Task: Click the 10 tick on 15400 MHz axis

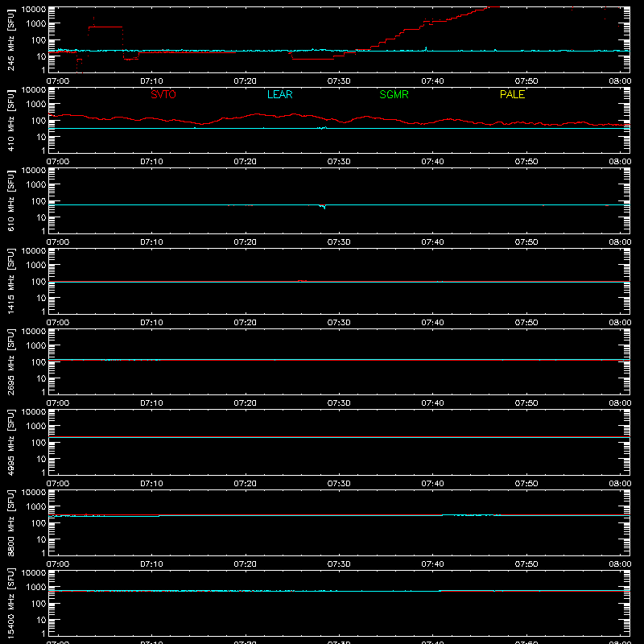Action: coord(41,620)
